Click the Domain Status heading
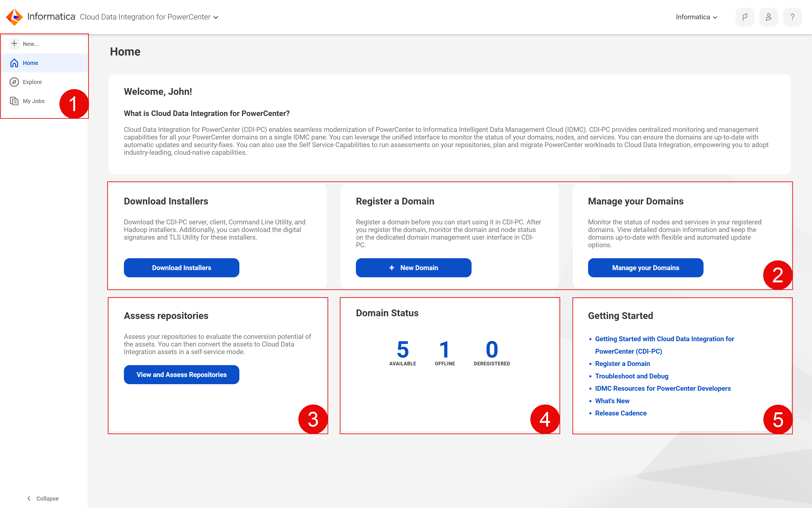The image size is (812, 508). [x=387, y=313]
